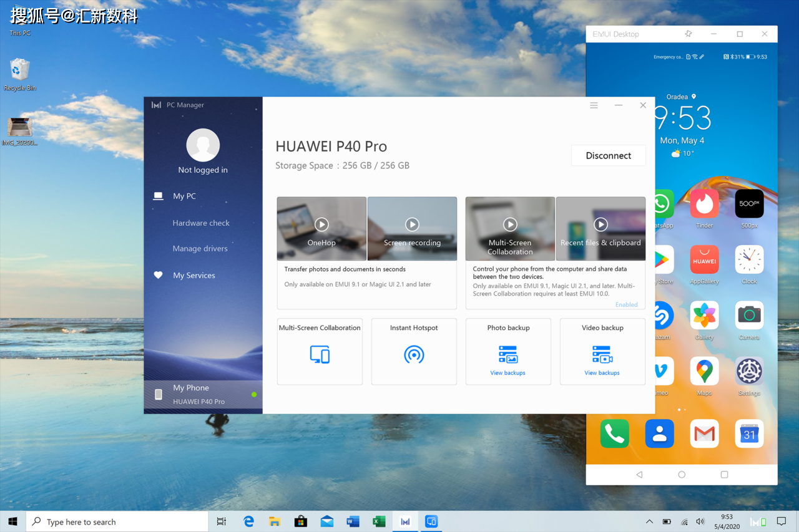Open the Instant Hotspot tile
The height and width of the screenshot is (532, 799).
[414, 352]
